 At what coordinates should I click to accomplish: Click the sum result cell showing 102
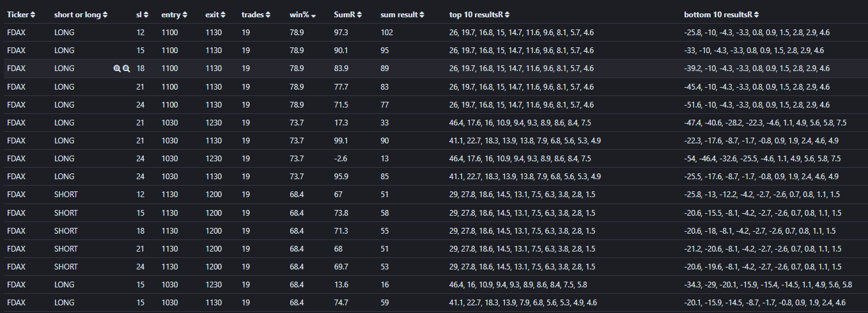click(386, 32)
